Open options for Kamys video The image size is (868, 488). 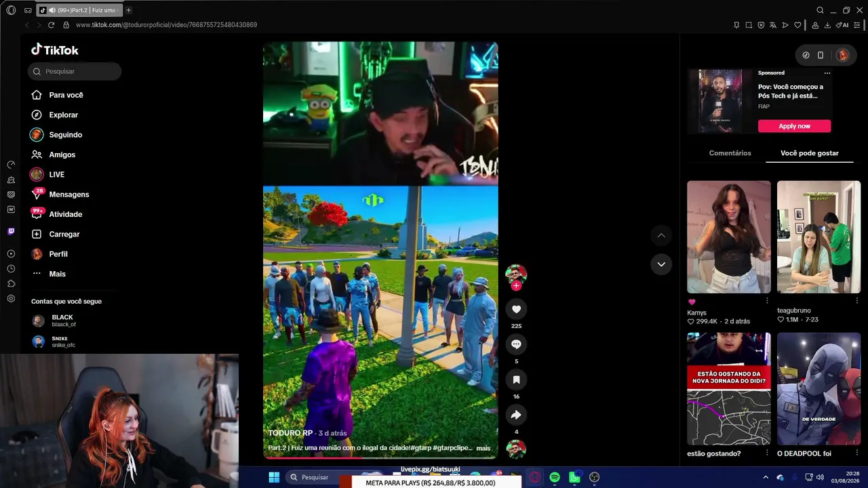point(767,301)
